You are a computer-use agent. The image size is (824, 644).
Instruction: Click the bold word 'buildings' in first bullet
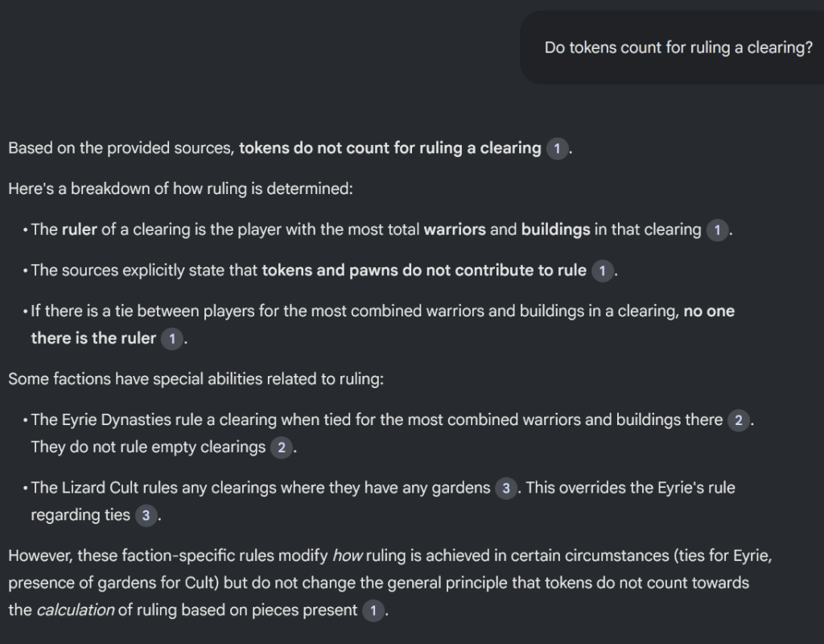click(555, 229)
